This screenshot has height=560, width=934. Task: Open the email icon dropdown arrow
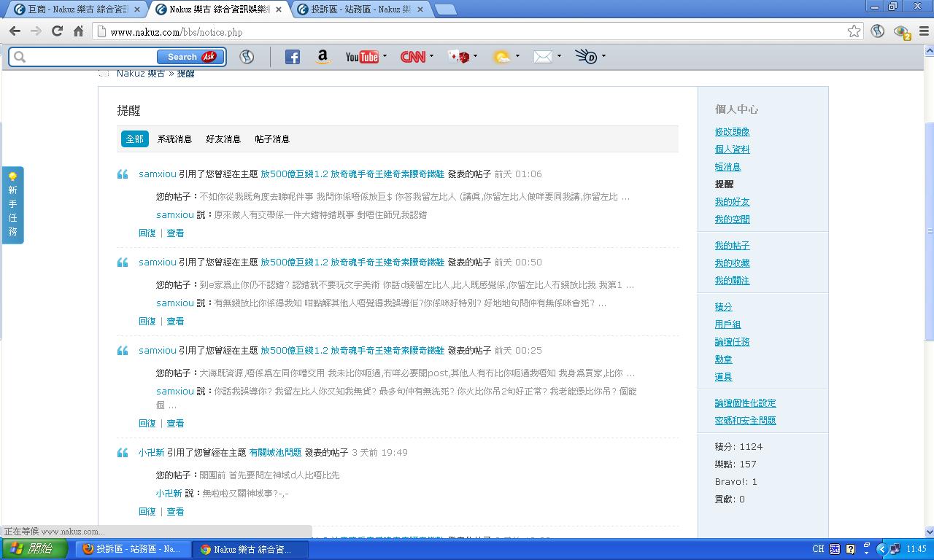pyautogui.click(x=559, y=56)
